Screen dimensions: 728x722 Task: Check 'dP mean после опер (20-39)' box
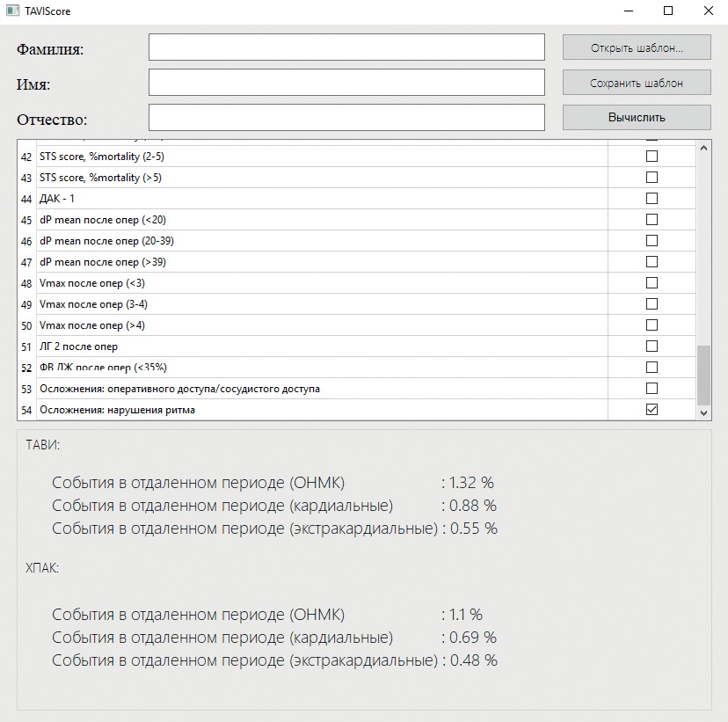652,240
